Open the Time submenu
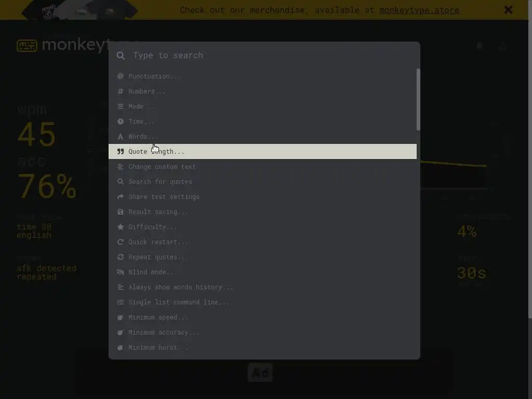532x399 pixels. click(262, 122)
